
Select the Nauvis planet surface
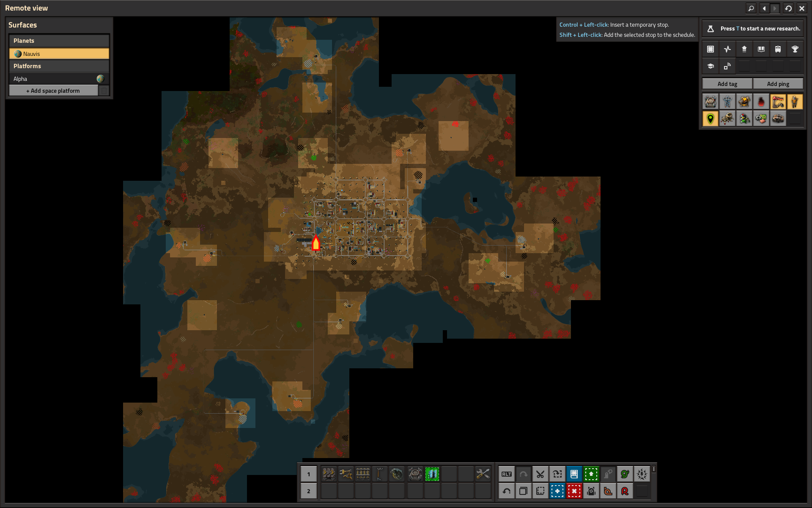(59, 54)
